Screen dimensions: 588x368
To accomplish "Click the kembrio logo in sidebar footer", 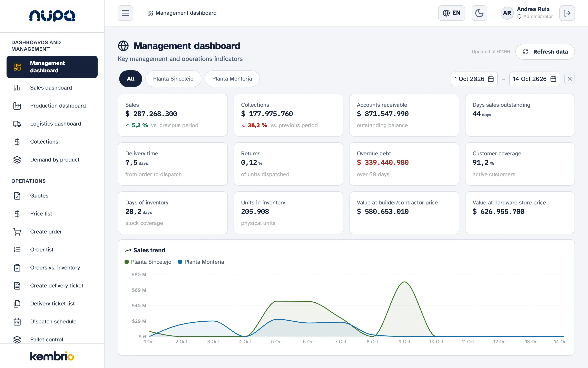I will 52,356.
